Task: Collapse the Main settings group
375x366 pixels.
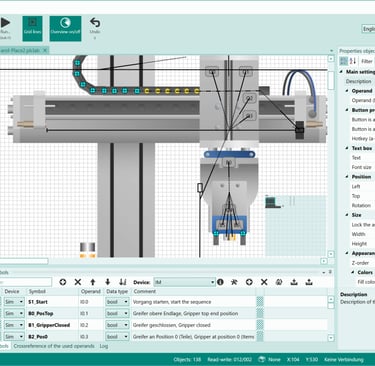Action: click(x=341, y=72)
